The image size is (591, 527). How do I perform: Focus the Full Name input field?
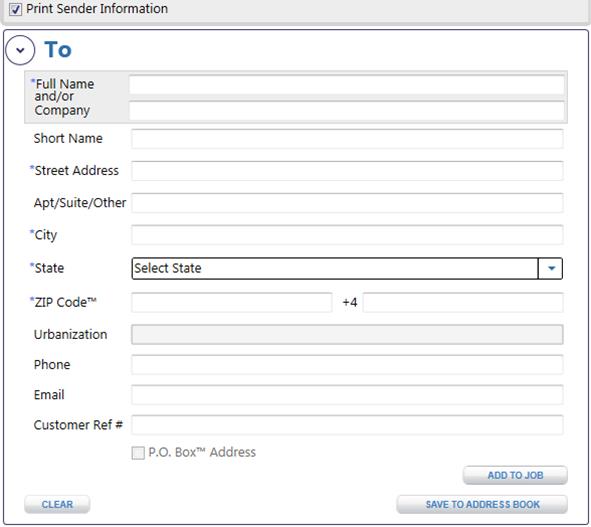(347, 84)
